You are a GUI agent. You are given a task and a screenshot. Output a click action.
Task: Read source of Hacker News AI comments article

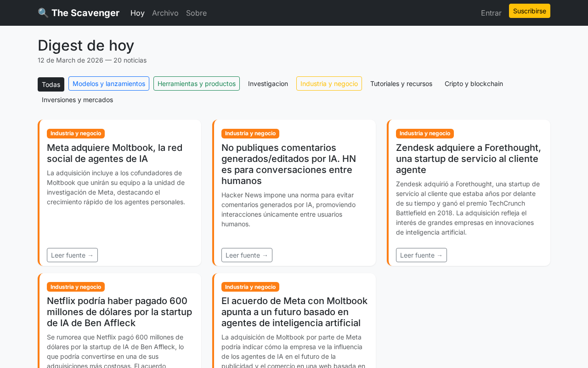[247, 255]
